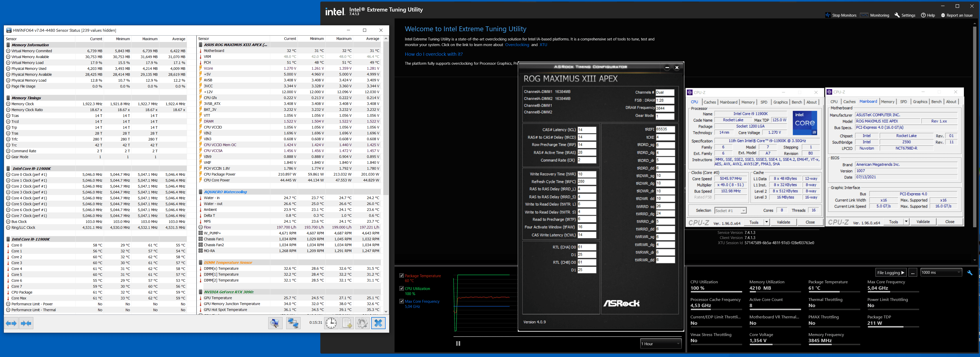Image resolution: width=980 pixels, height=357 pixels.
Task: Select the Caches tab in CPU-Z CPU window
Action: click(709, 102)
